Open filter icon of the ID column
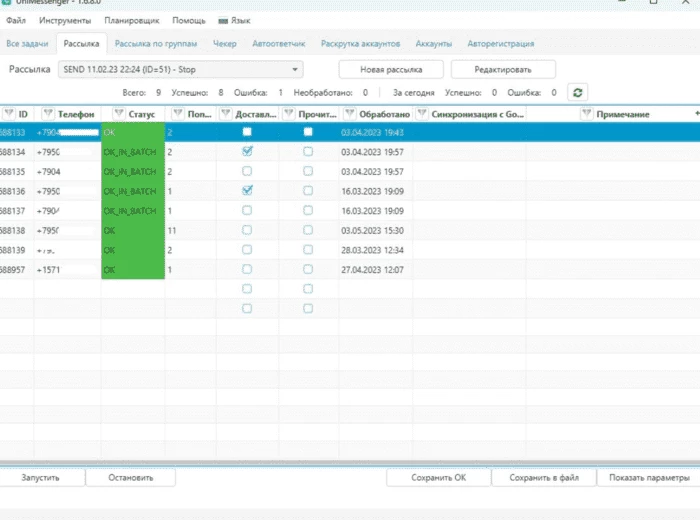Viewport: 700px width, 520px height. click(x=9, y=114)
